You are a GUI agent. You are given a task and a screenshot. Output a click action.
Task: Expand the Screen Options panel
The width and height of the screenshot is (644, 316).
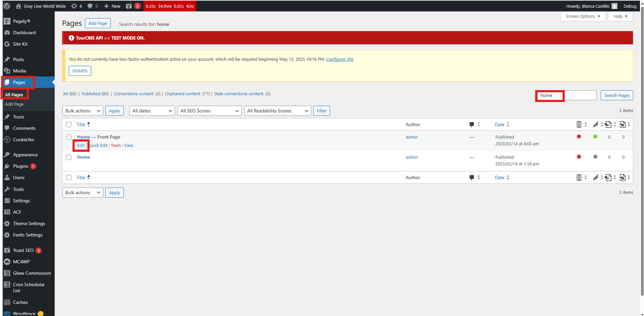tap(583, 16)
